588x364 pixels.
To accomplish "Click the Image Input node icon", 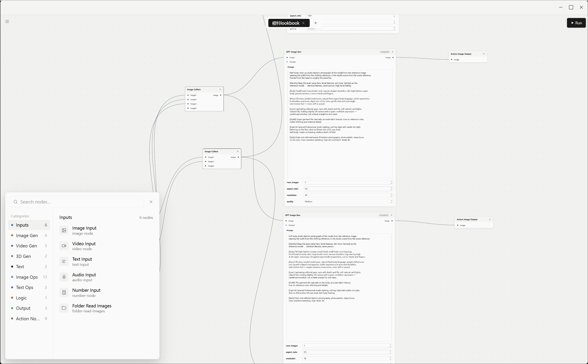I will coord(64,230).
